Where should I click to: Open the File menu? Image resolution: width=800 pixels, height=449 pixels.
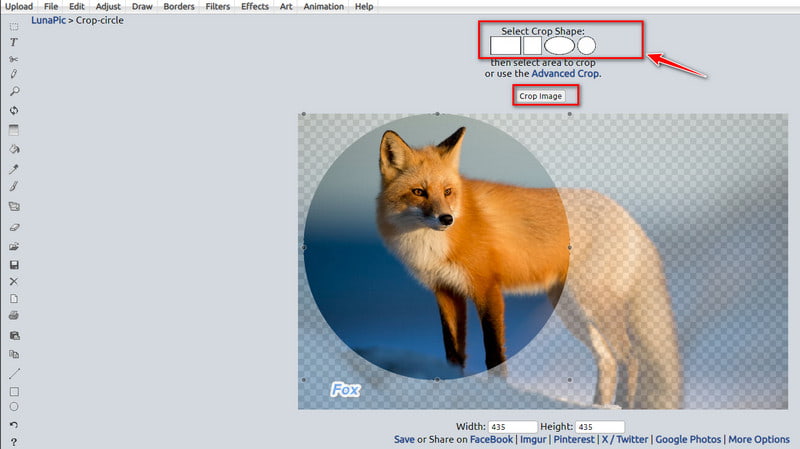coord(51,7)
